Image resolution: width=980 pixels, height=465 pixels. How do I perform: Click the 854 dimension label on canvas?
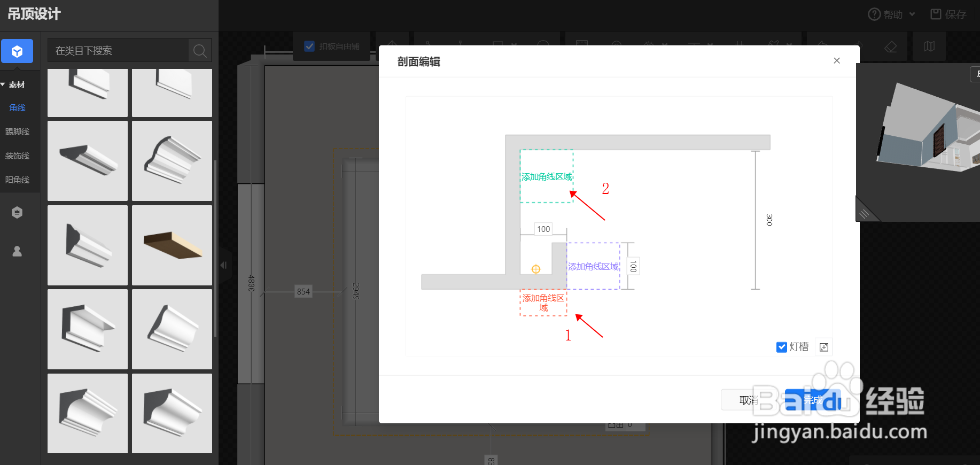tap(304, 291)
